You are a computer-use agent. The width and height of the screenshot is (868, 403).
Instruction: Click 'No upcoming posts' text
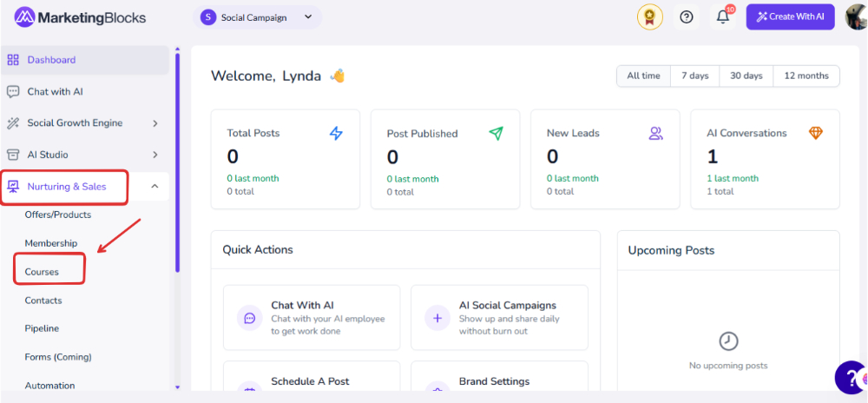tap(728, 366)
